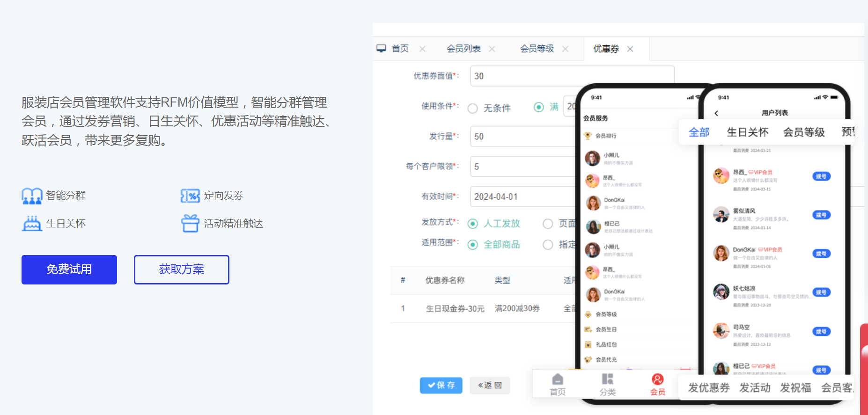
Task: Switch to the 会员等级 tab
Action: (537, 49)
